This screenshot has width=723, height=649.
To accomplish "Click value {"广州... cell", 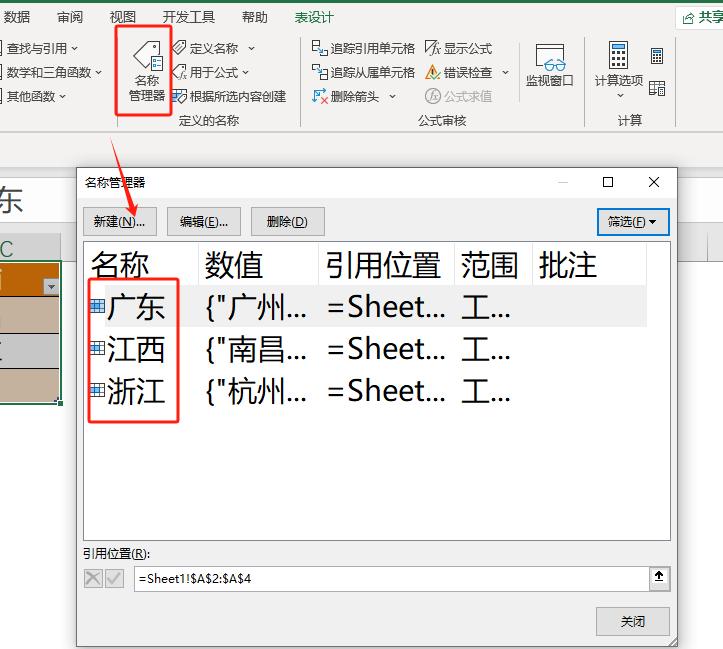I will (256, 307).
